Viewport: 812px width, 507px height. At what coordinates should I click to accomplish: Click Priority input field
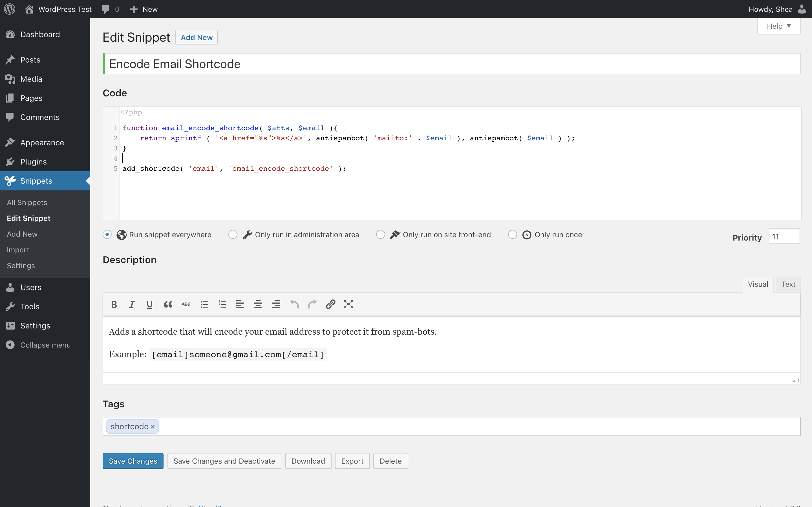(x=784, y=237)
